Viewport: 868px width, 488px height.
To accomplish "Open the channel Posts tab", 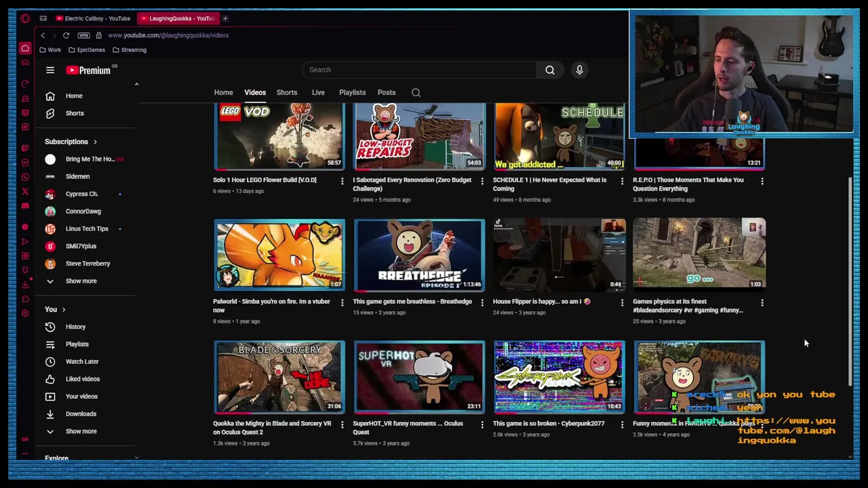I will click(x=387, y=93).
